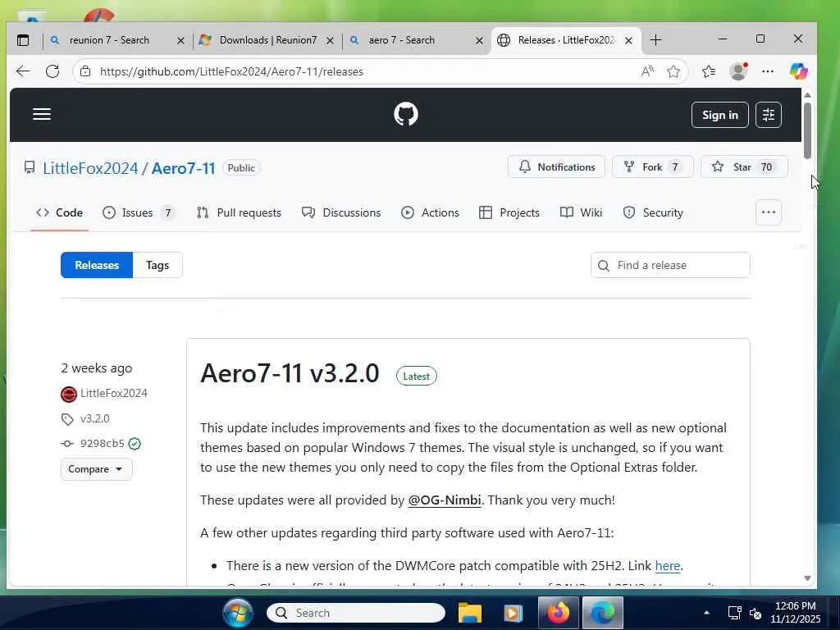Open GitHub appearance settings icon button

click(768, 115)
